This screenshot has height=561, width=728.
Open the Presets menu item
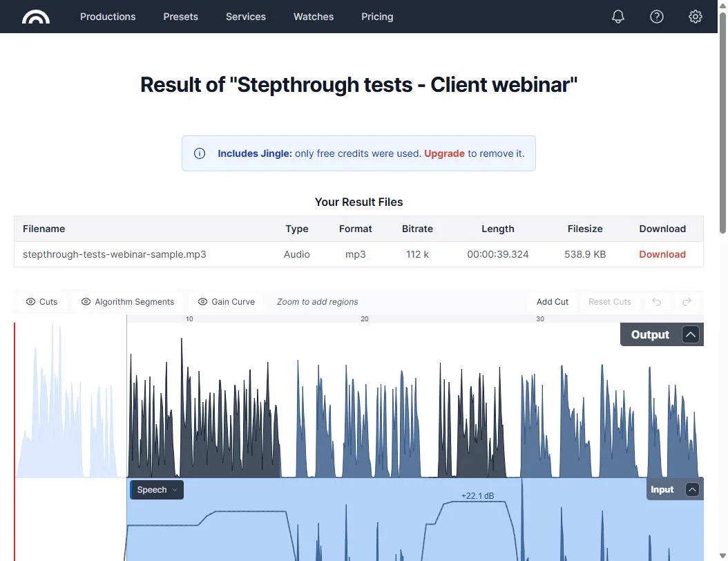pyautogui.click(x=180, y=17)
